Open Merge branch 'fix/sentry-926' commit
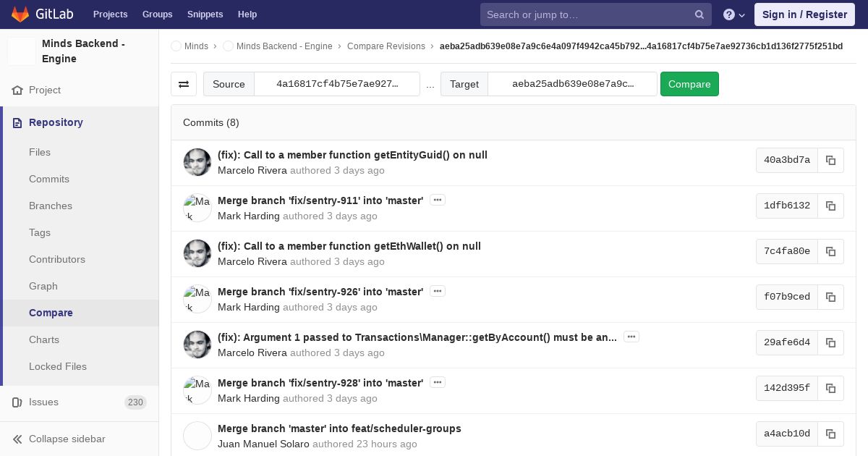The image size is (868, 456). 320,292
